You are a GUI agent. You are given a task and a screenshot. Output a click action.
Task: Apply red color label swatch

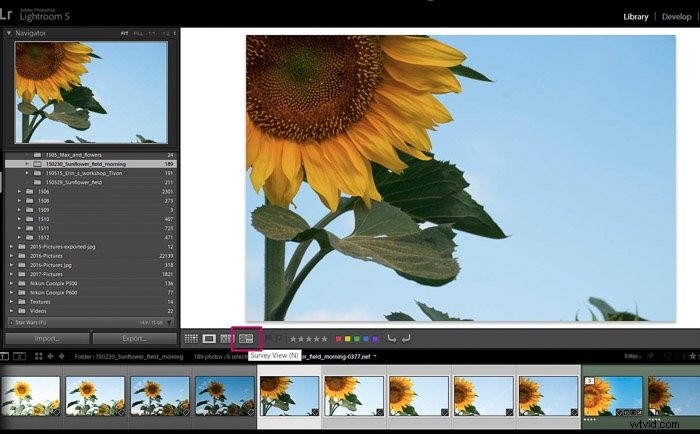338,339
